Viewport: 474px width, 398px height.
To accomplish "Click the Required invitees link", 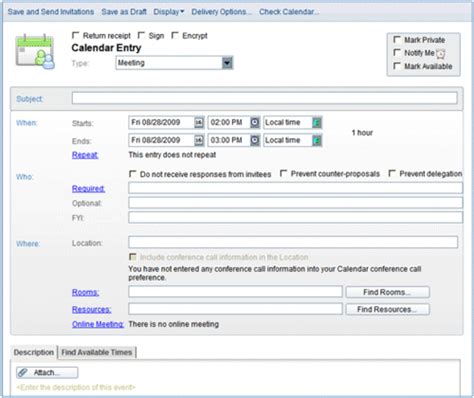I will point(89,189).
